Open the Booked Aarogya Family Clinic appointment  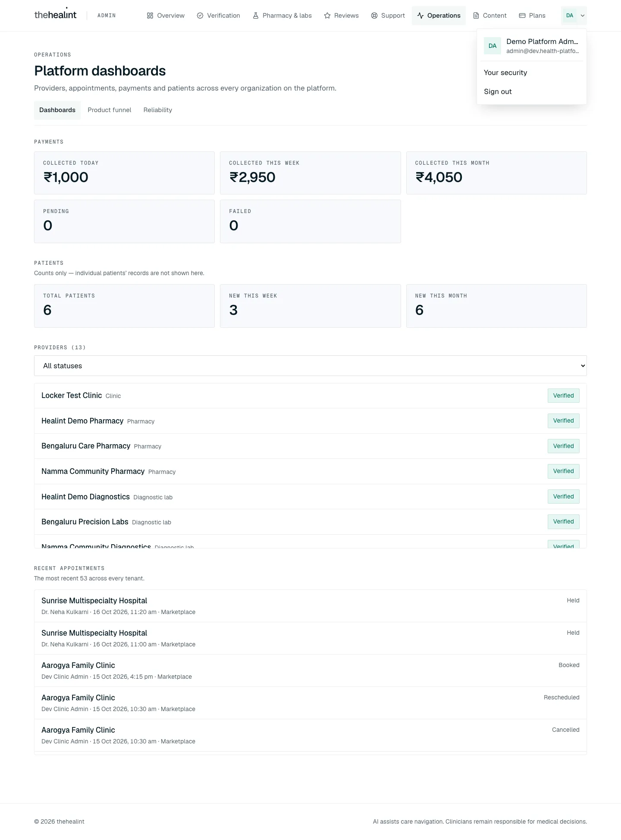310,671
